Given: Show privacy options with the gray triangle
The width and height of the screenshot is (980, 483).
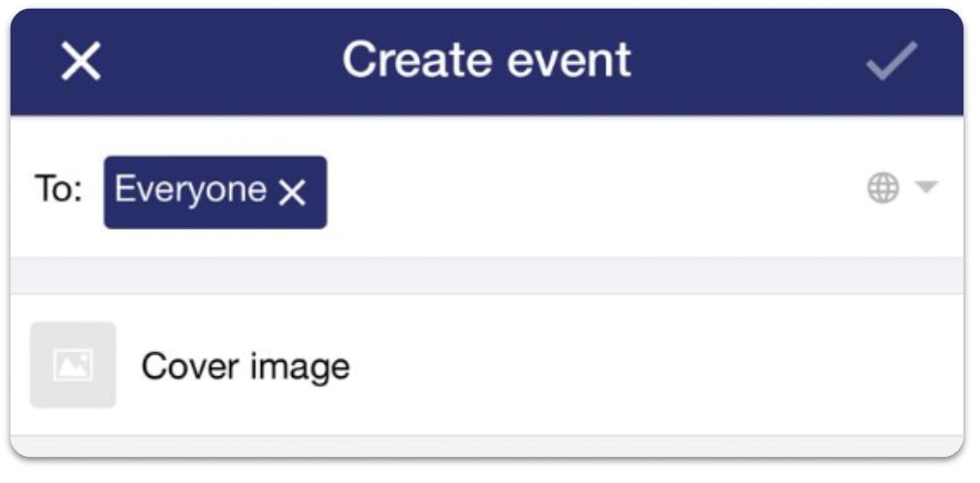Looking at the screenshot, I should click(927, 187).
